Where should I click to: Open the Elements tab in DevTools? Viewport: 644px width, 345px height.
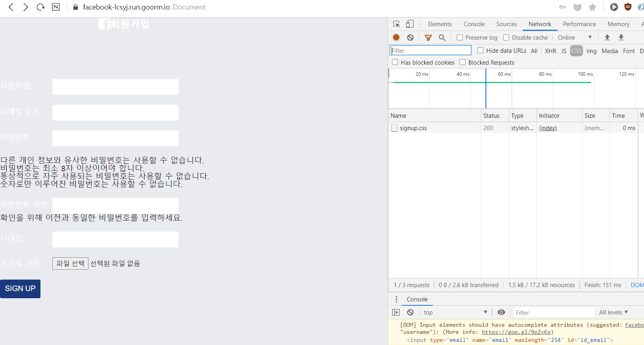pos(440,24)
